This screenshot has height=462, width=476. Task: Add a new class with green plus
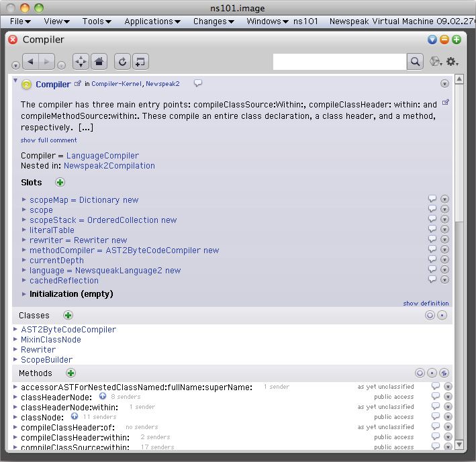(x=68, y=316)
